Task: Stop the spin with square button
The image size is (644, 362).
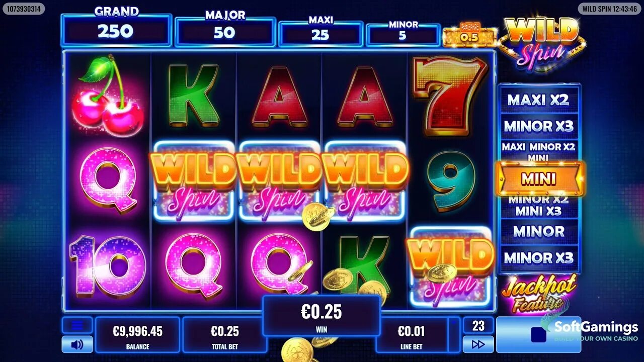Action: point(538,334)
